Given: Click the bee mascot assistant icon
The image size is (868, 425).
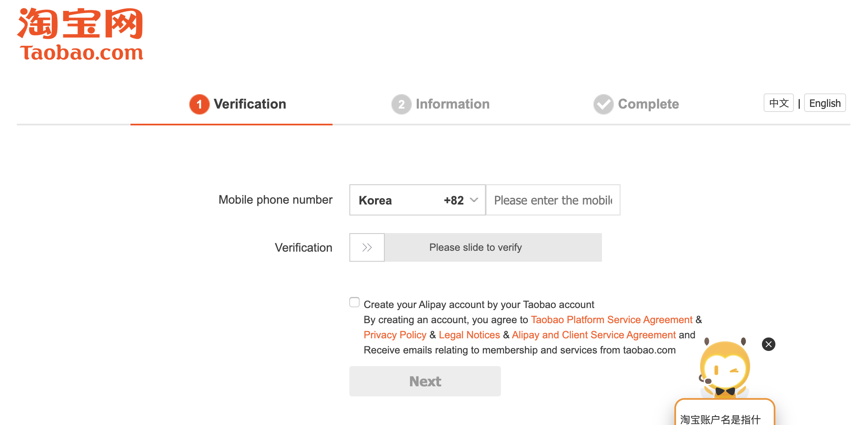Looking at the screenshot, I should [724, 369].
